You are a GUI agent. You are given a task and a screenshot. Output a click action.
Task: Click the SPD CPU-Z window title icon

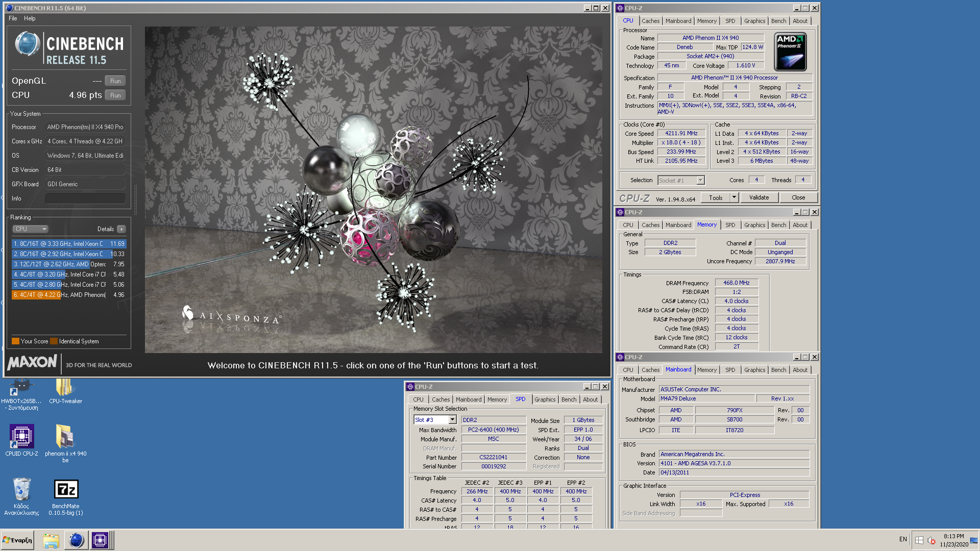410,387
